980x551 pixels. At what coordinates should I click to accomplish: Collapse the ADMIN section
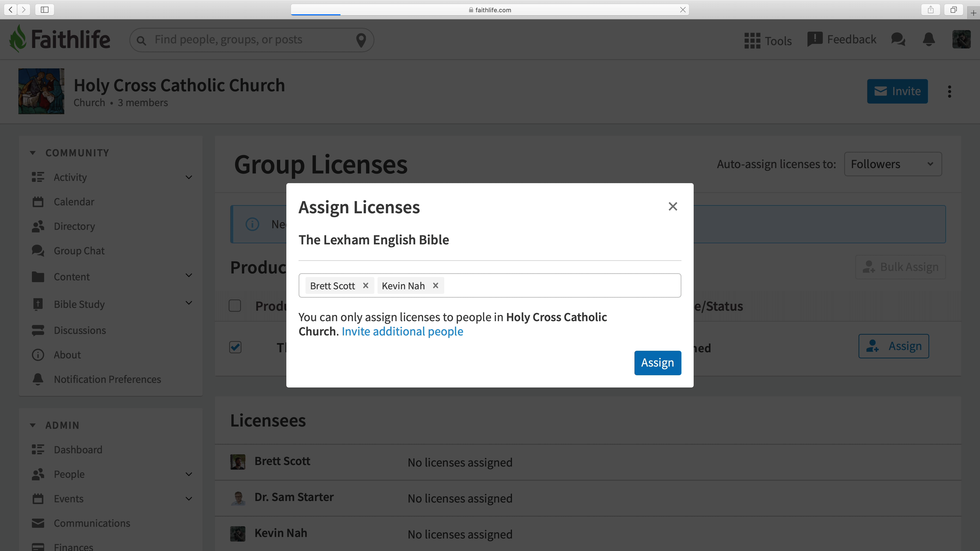tap(32, 425)
